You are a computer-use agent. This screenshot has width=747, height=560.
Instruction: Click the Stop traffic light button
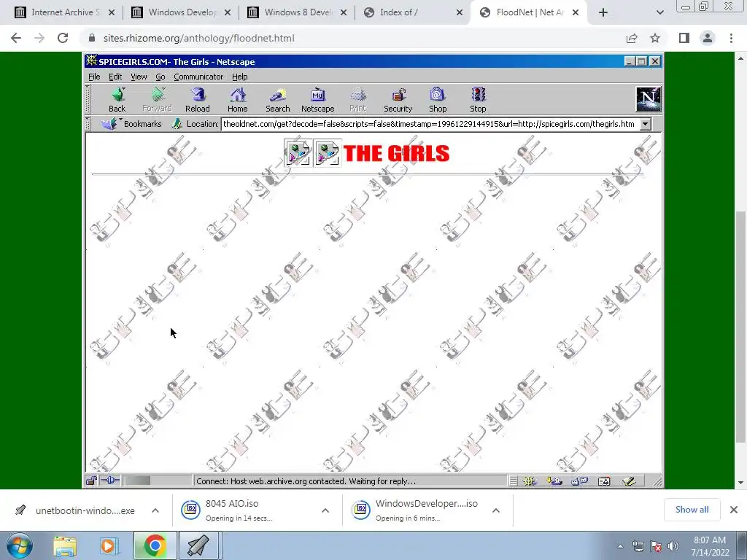click(478, 100)
